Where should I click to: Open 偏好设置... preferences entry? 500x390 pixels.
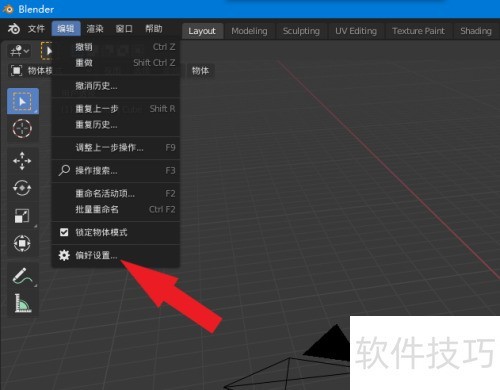pos(116,255)
